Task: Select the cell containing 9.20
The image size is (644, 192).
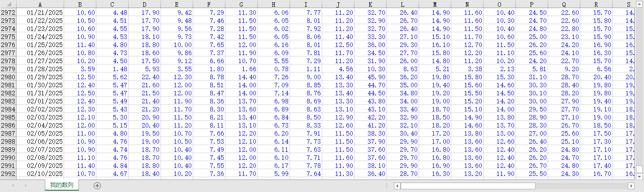Action: pyautogui.click(x=564, y=69)
